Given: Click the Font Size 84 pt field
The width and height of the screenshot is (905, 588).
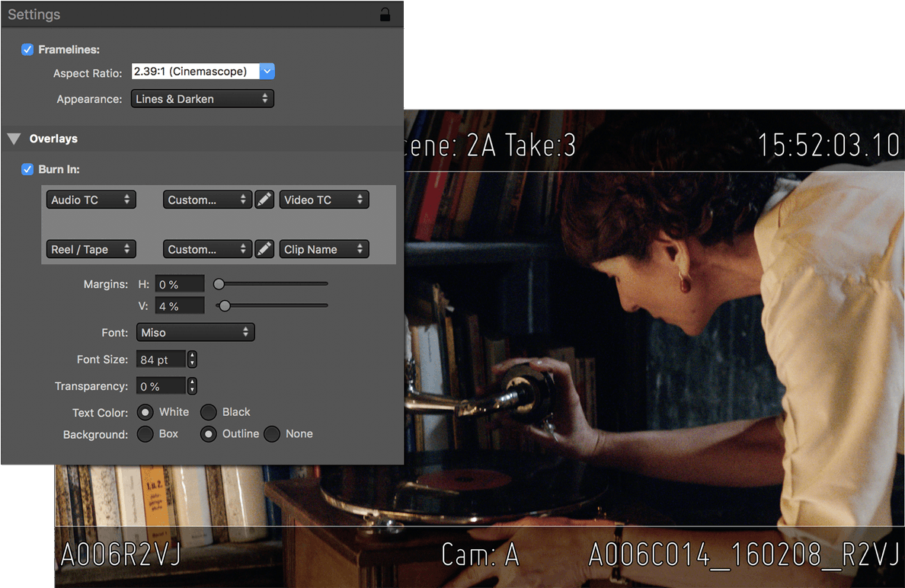Looking at the screenshot, I should click(161, 360).
